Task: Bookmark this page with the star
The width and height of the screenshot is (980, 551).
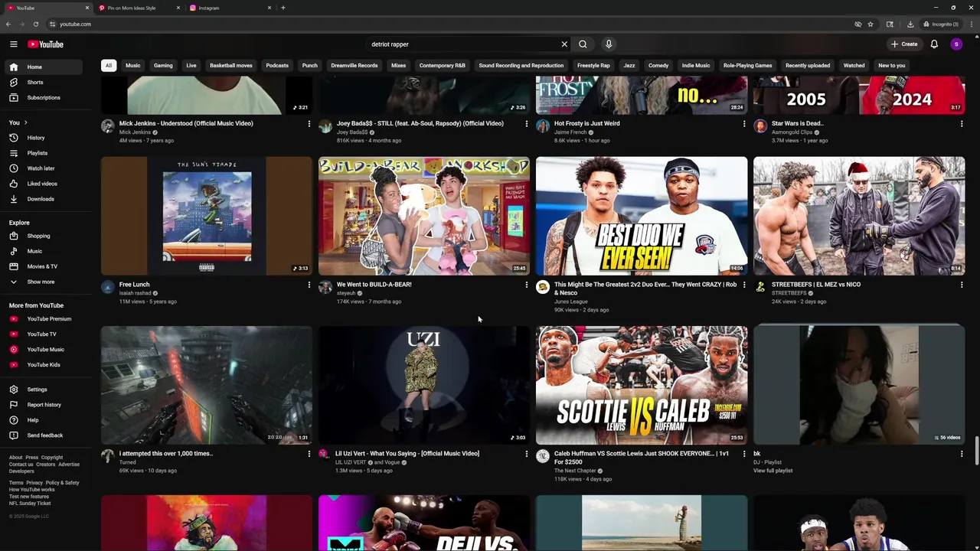Action: coord(871,24)
